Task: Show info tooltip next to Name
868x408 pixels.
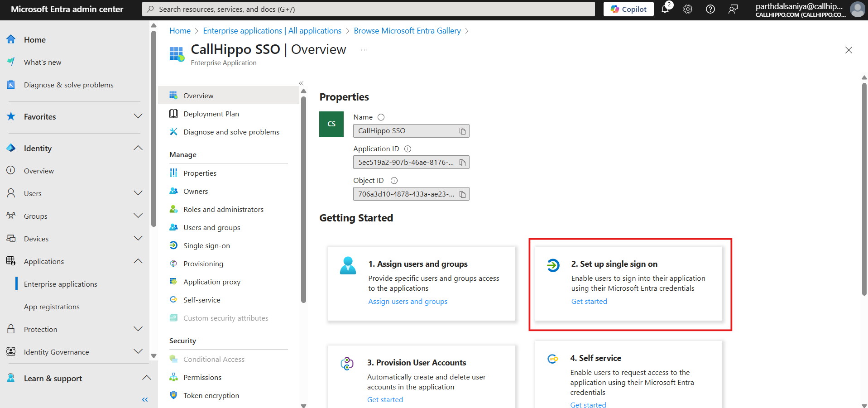Action: tap(381, 117)
